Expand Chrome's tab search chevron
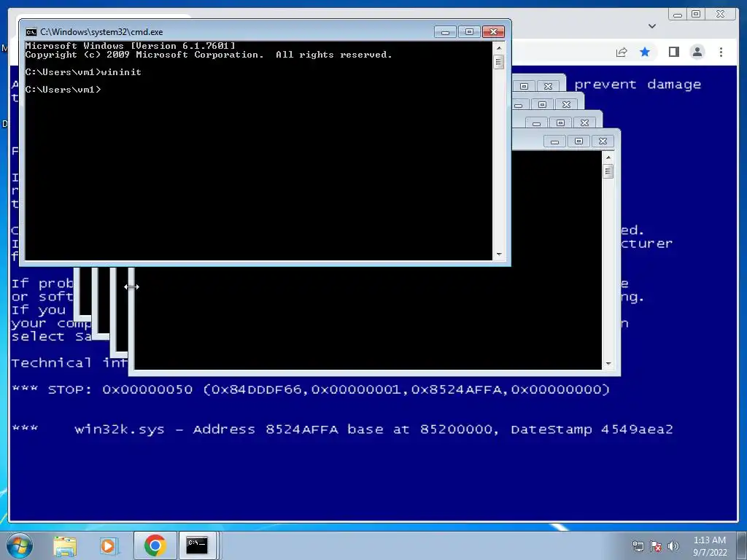The width and height of the screenshot is (747, 560). [x=652, y=26]
